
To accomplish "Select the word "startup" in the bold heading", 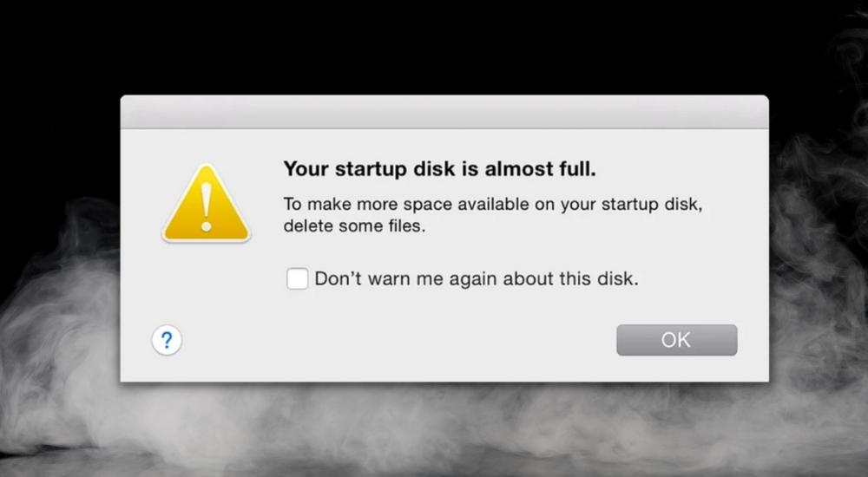I will click(371, 169).
